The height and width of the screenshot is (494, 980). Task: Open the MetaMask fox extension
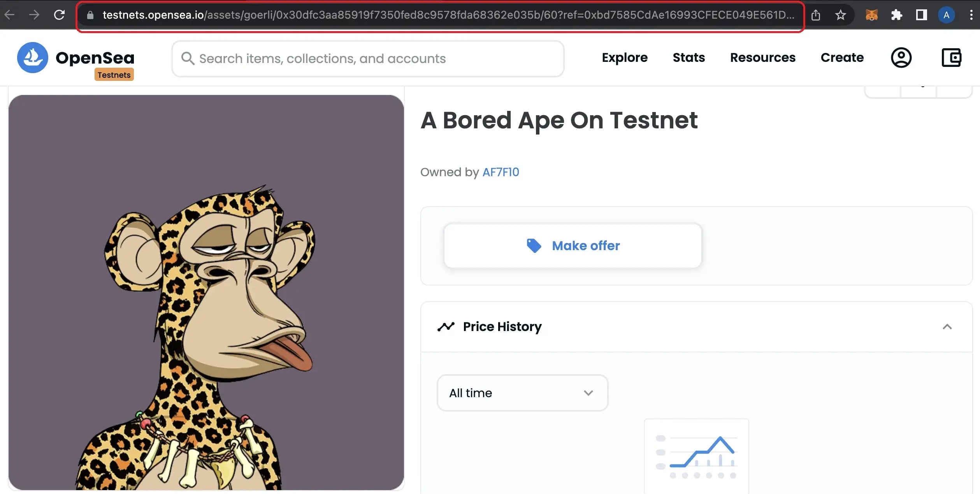tap(872, 15)
